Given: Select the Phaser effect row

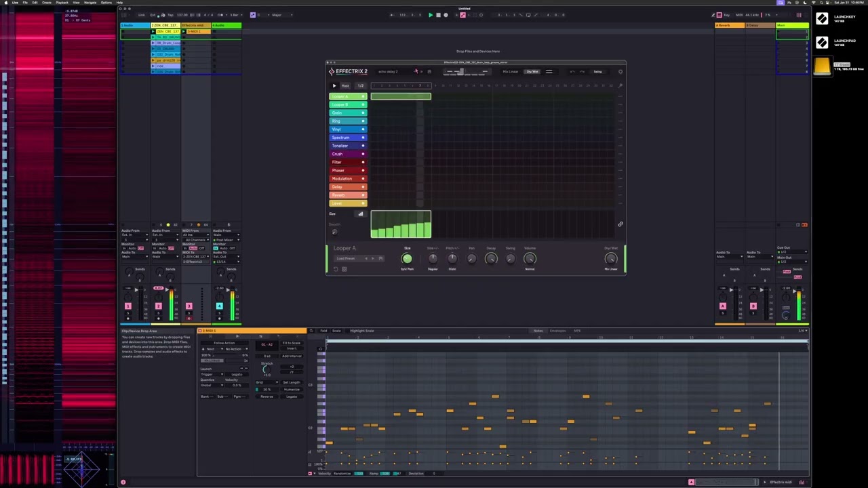Looking at the screenshot, I should coord(348,170).
